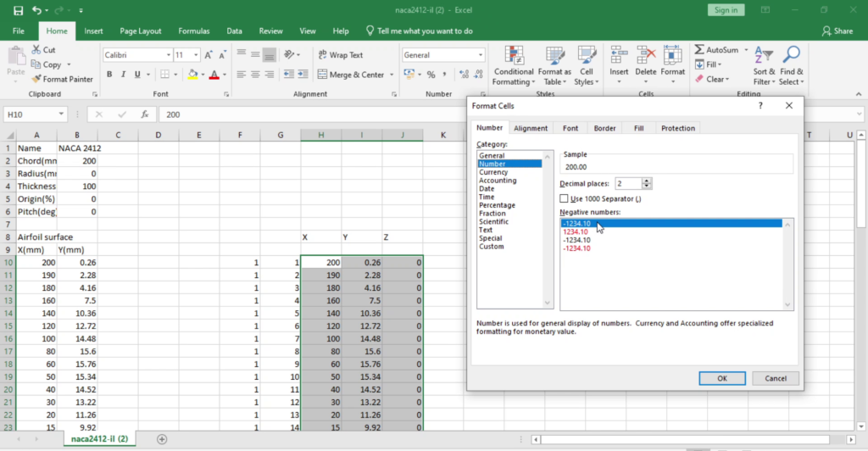
Task: Enable Use 1000 Separator checkbox
Action: 564,198
